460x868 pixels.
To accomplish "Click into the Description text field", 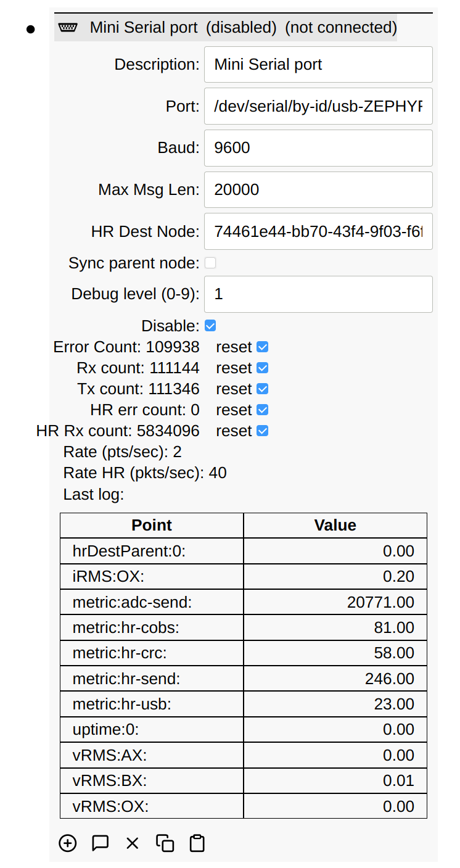I will coord(318,65).
